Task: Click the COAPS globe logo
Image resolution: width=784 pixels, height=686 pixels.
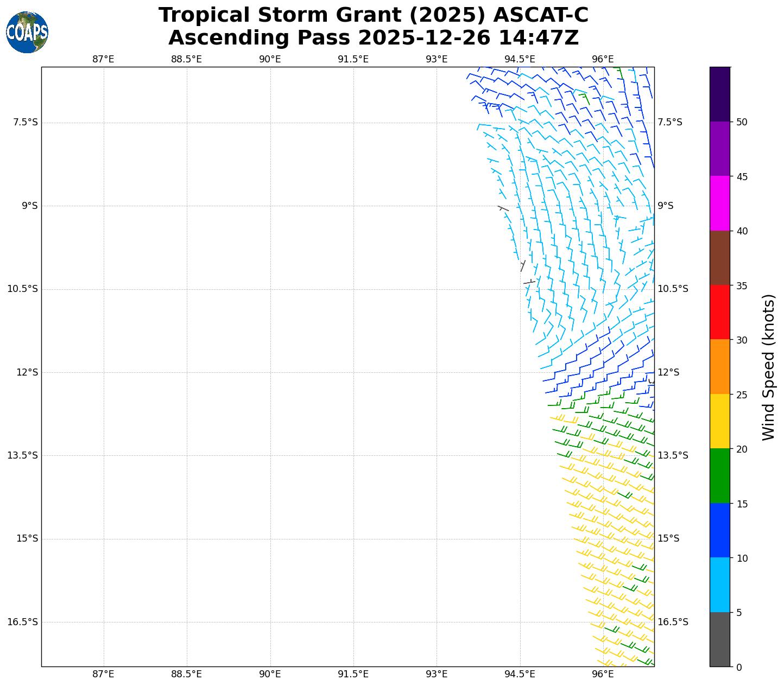Action: point(27,33)
